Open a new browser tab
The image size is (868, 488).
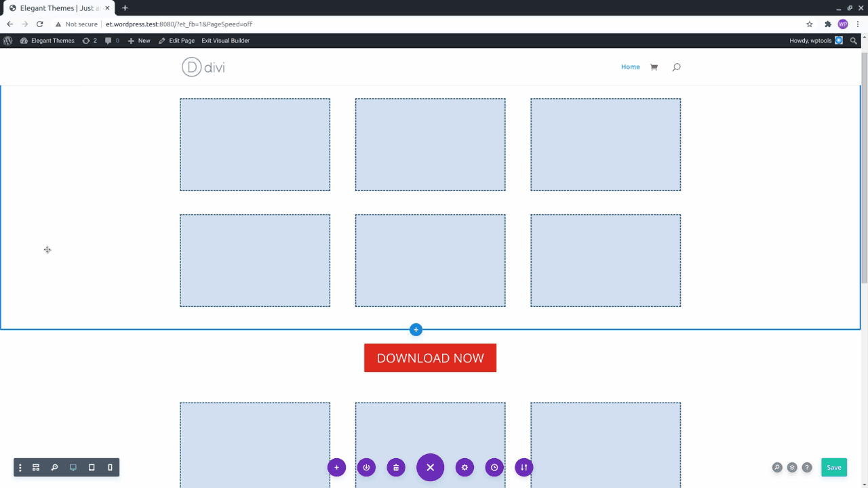125,8
